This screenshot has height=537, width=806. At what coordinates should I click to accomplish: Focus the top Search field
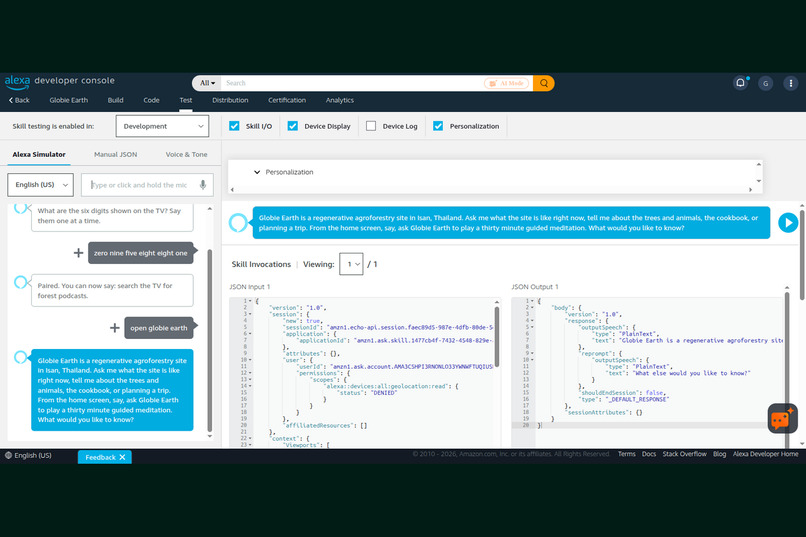(352, 83)
